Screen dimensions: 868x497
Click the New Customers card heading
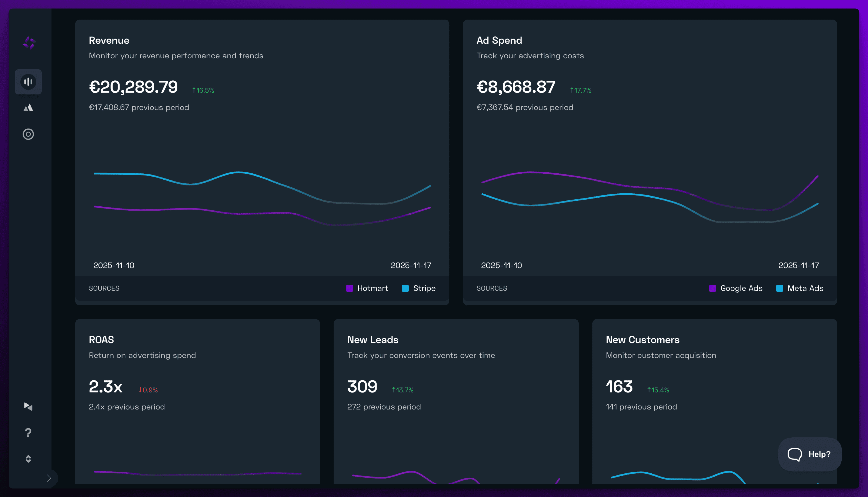click(x=642, y=340)
